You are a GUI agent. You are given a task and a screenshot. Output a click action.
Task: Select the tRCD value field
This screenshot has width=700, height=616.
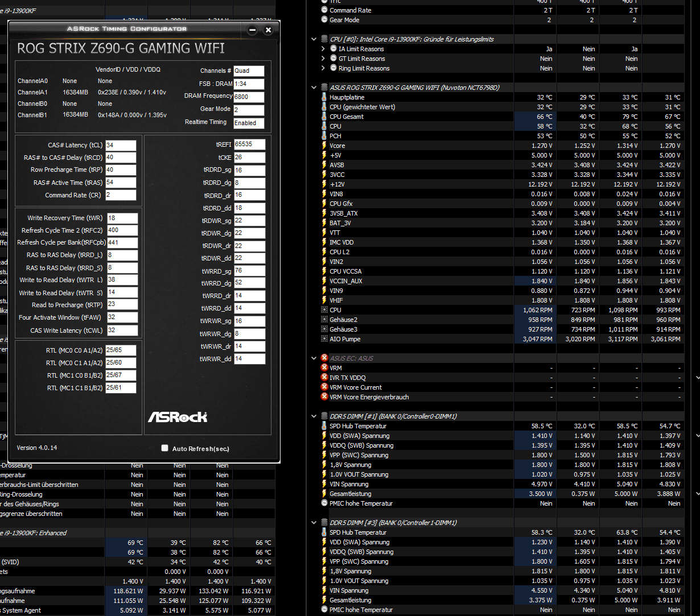coord(121,158)
